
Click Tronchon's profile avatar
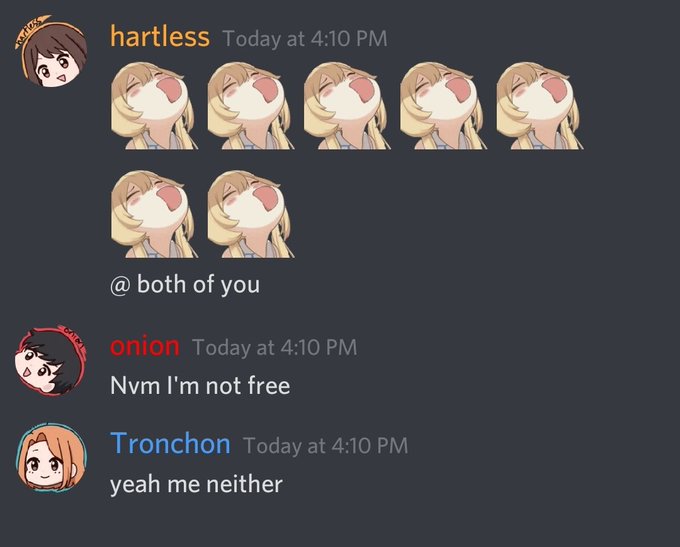[52, 459]
